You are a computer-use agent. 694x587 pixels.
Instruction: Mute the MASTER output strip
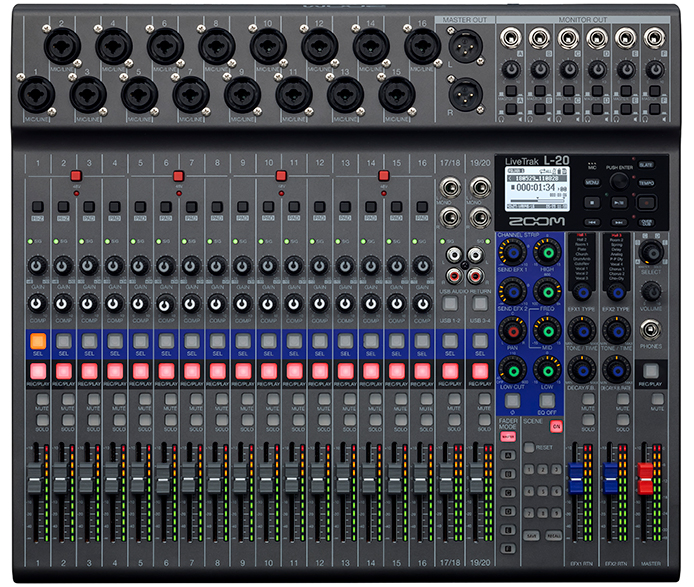click(x=657, y=399)
